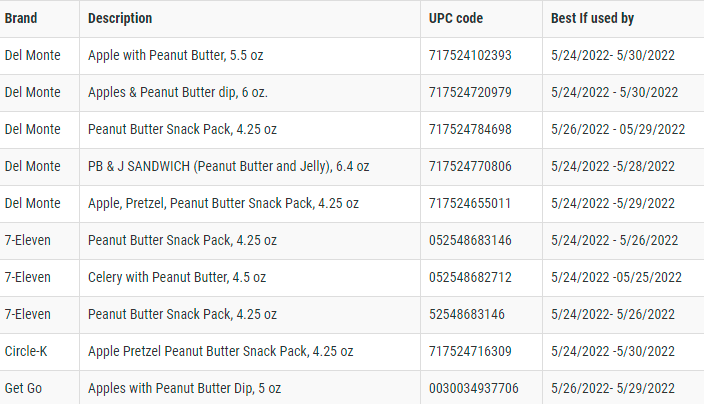Select Apples & Peanut Butter dip description

[177, 93]
